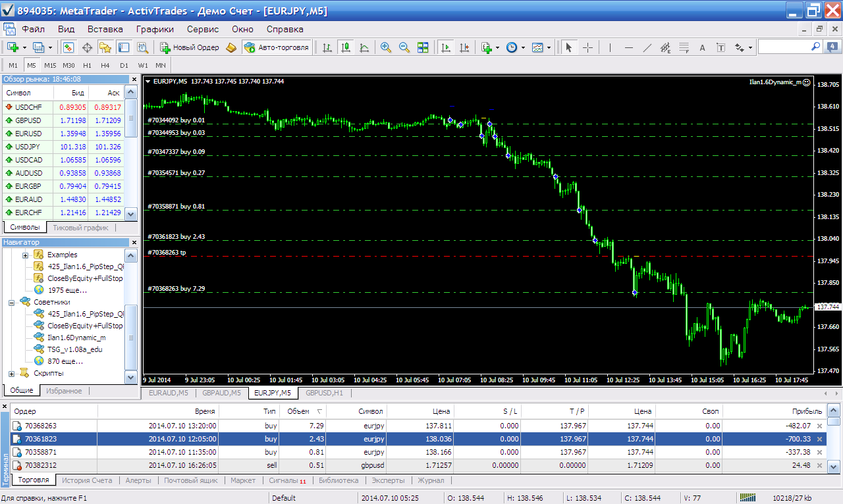The height and width of the screenshot is (504, 843).
Task: Select the M15 timeframe
Action: (50, 65)
